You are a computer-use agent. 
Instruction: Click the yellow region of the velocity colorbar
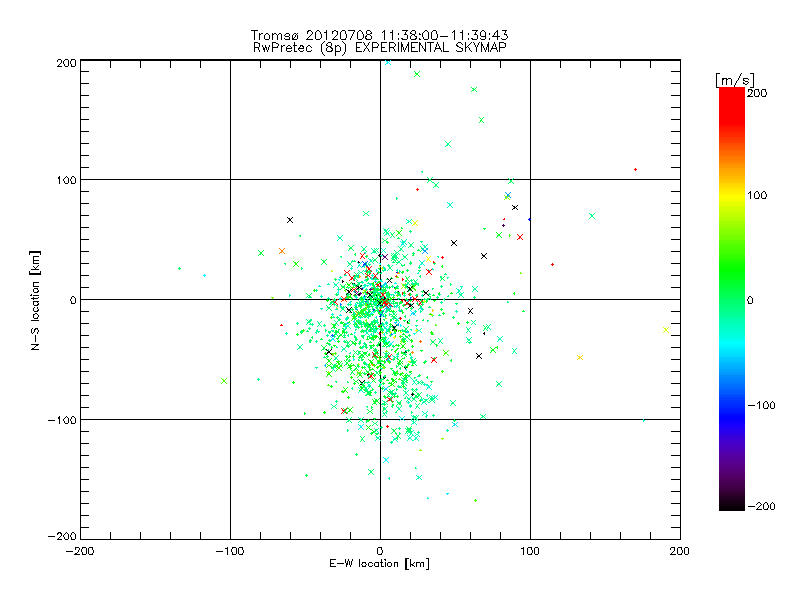732,195
